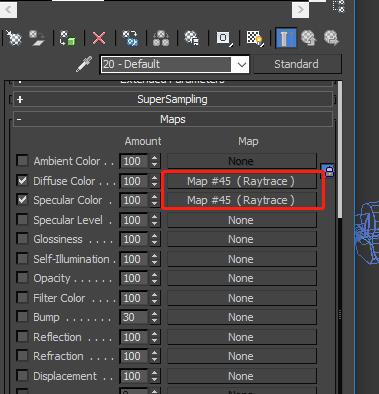This screenshot has width=379, height=394.
Task: Uncheck the Specular Color map checkbox
Action: pyautogui.click(x=22, y=200)
